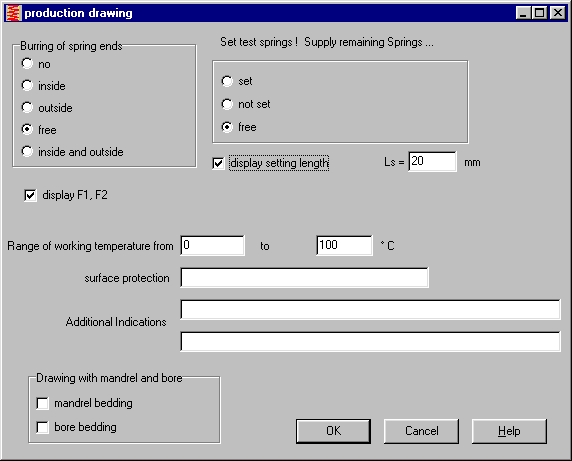The height and width of the screenshot is (461, 572).
Task: Click the first Additional Indications field
Action: [371, 310]
